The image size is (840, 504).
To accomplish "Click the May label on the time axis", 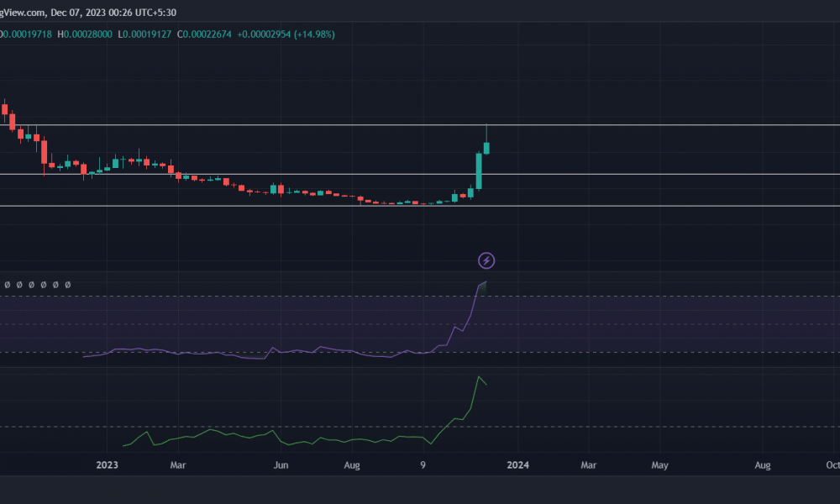I will [659, 465].
